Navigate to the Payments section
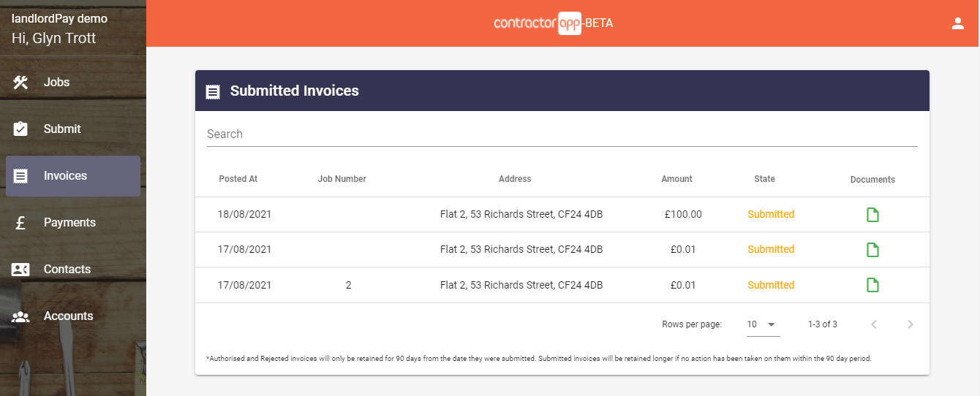Screen dimensions: 980x396 pos(69,223)
